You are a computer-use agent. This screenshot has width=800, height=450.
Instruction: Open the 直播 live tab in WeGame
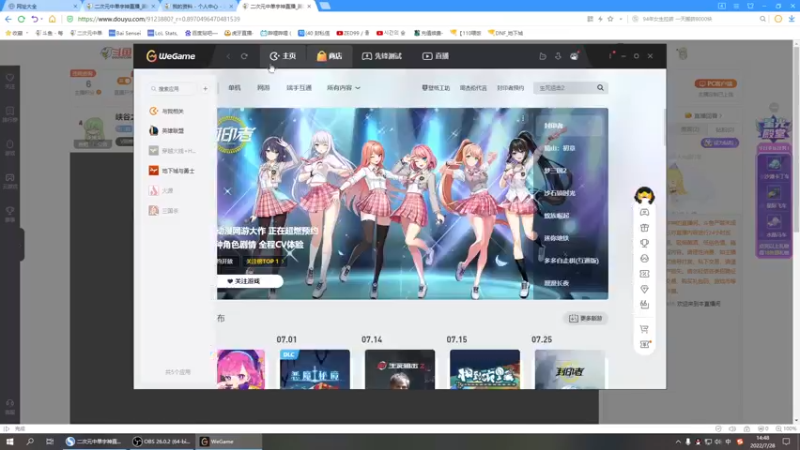click(x=435, y=56)
